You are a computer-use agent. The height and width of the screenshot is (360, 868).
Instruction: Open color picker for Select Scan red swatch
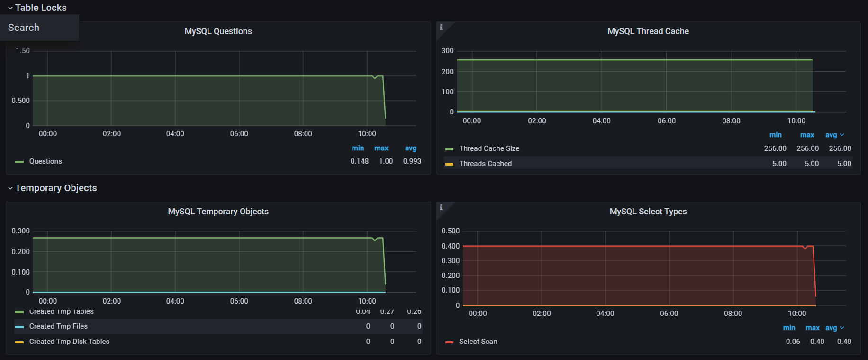click(x=450, y=342)
